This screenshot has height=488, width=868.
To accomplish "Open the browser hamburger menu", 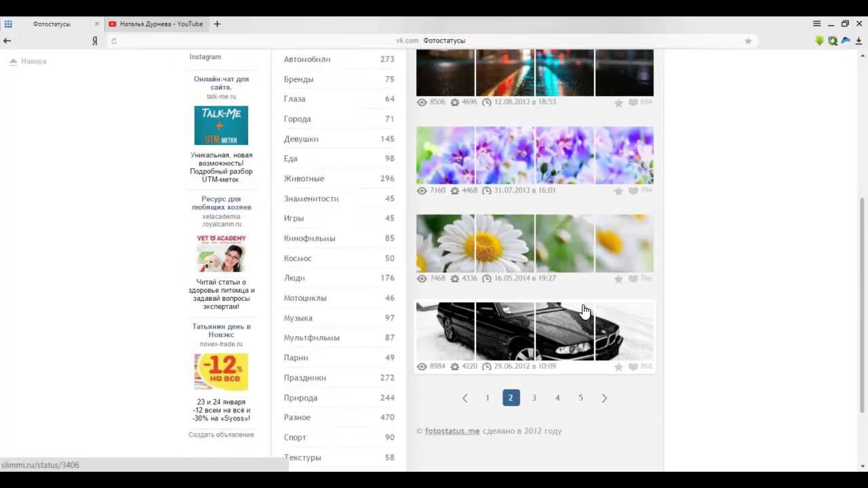I will click(816, 24).
